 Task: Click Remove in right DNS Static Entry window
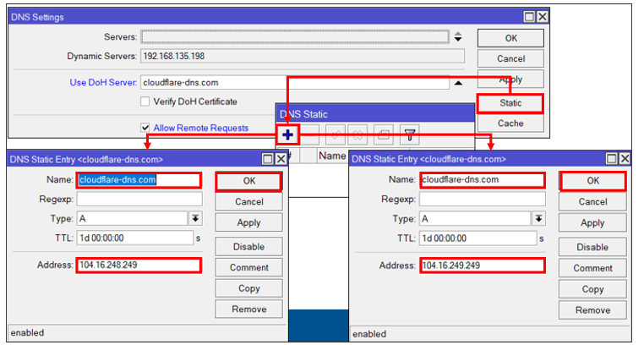click(x=592, y=310)
